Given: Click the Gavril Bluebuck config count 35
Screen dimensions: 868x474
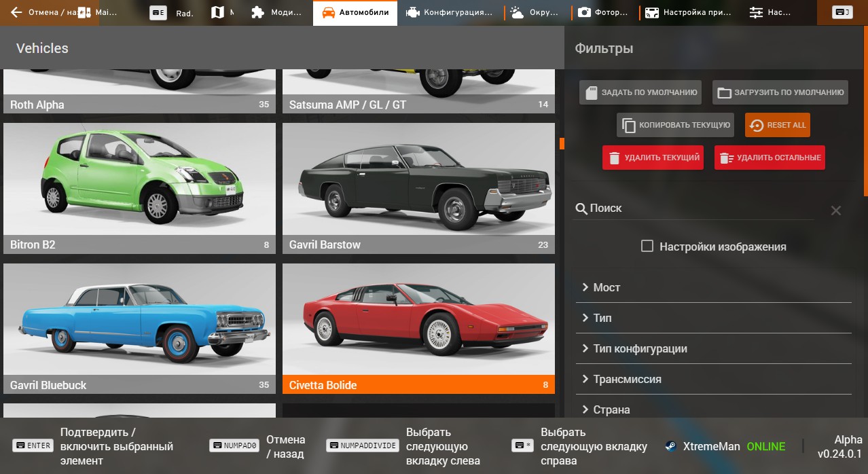Looking at the screenshot, I should pyautogui.click(x=264, y=385).
